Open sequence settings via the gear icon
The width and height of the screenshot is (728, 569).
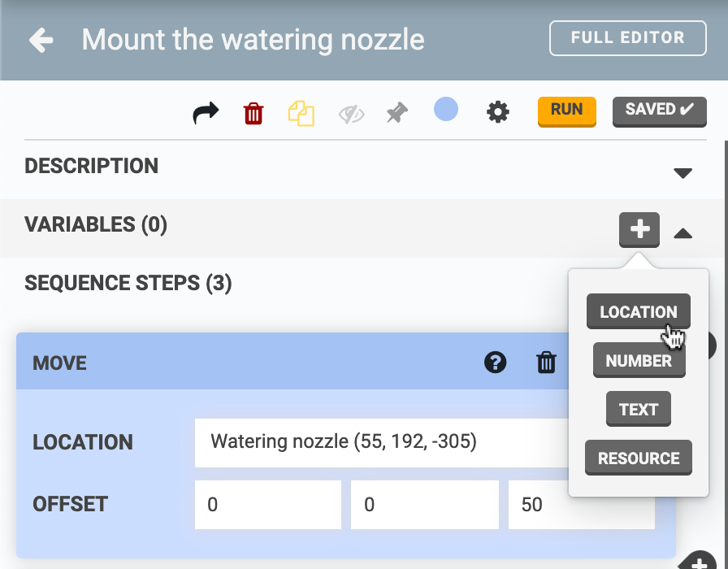pos(498,112)
